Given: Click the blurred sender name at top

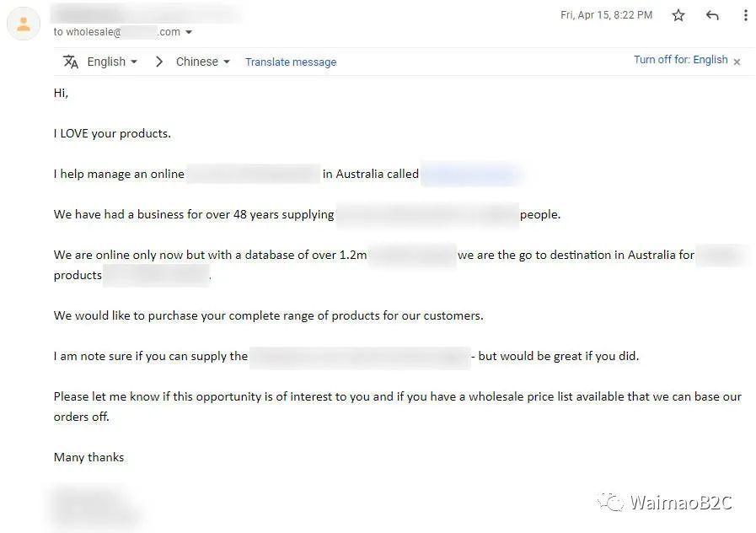Looking at the screenshot, I should coord(146,13).
